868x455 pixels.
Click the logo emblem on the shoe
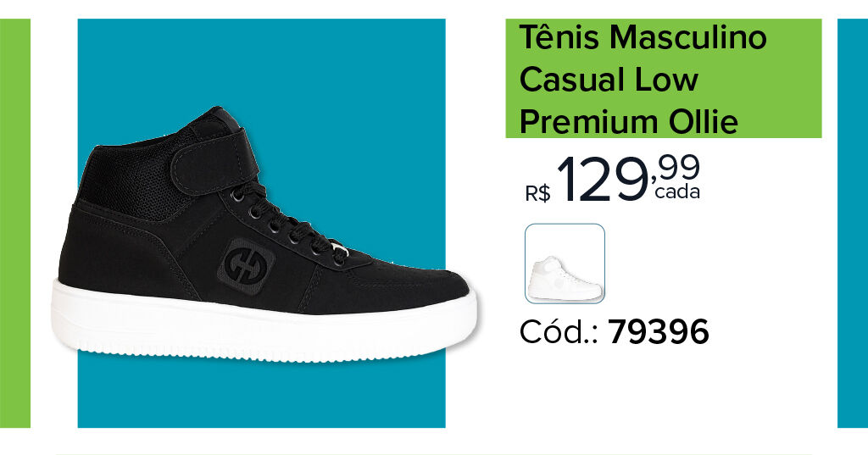[x=247, y=266]
